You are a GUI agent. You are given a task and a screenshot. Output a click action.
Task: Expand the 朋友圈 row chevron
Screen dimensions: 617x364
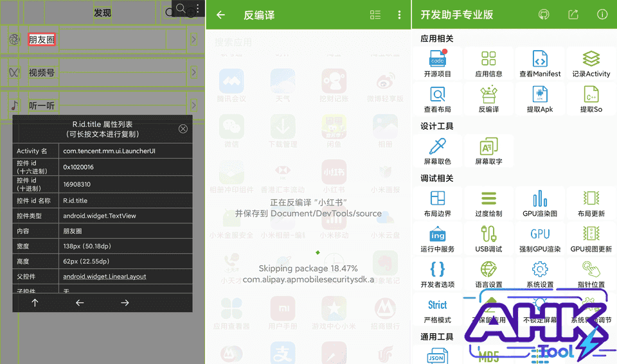tap(193, 39)
